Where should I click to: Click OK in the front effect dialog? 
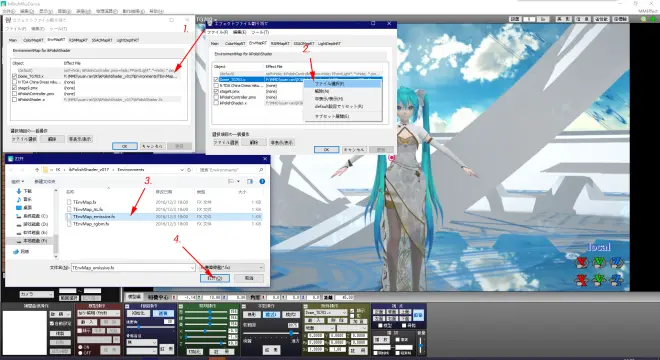(326, 149)
